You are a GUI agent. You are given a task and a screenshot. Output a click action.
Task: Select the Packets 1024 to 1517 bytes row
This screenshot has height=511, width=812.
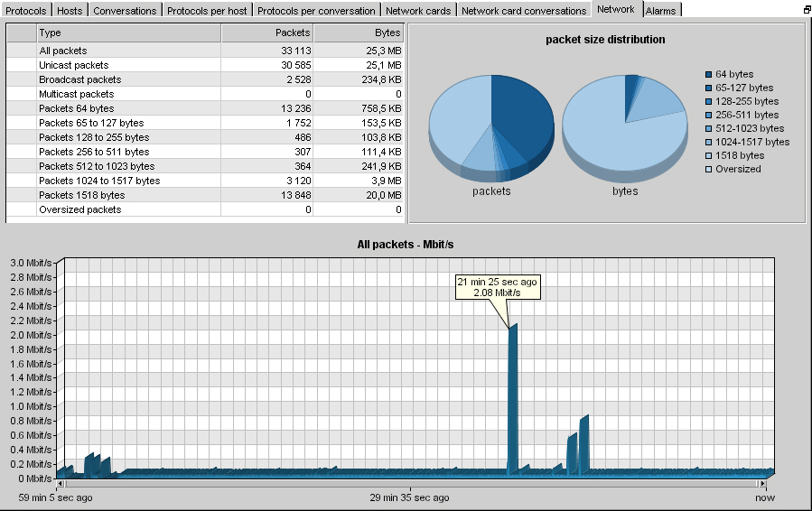click(x=205, y=181)
